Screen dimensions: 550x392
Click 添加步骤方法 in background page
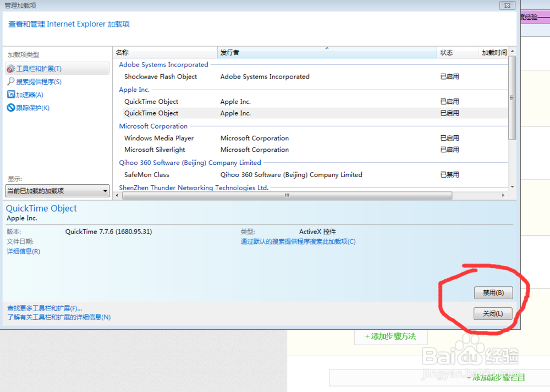pyautogui.click(x=391, y=336)
